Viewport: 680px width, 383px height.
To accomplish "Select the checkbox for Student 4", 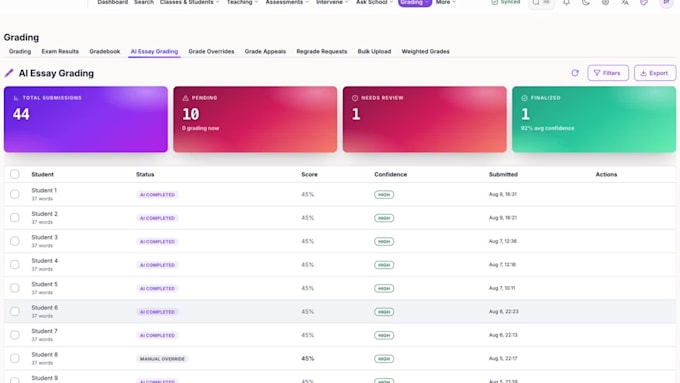I will coord(15,265).
